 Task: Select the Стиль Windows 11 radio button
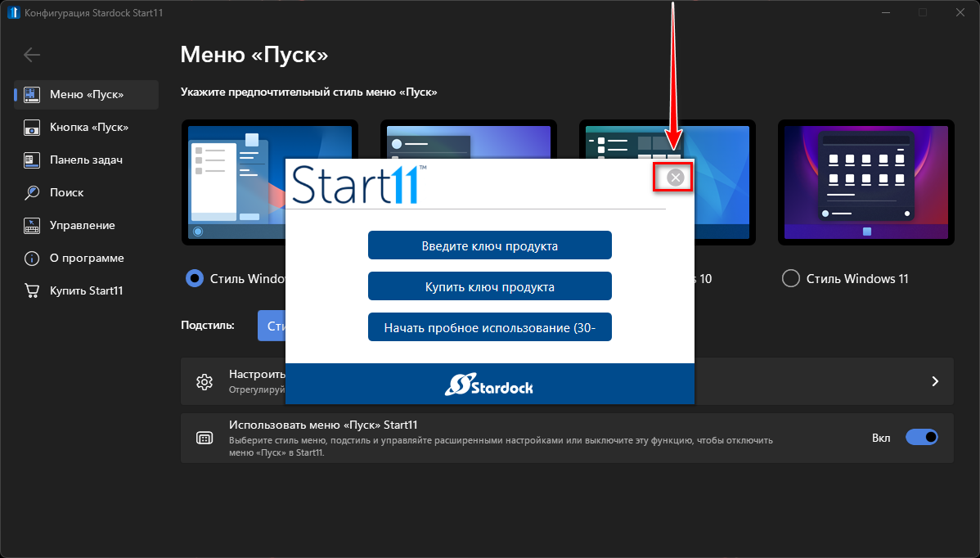coord(790,279)
